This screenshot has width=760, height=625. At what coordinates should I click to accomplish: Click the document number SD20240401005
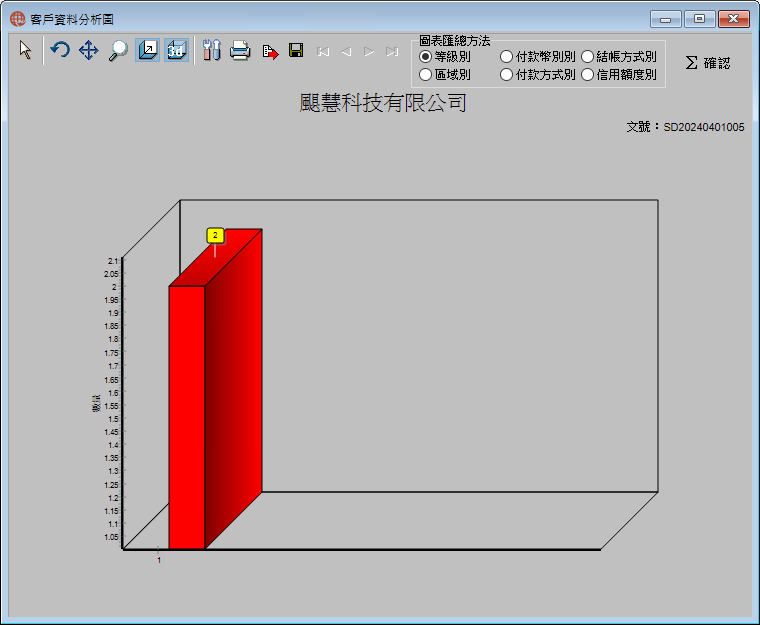point(703,127)
